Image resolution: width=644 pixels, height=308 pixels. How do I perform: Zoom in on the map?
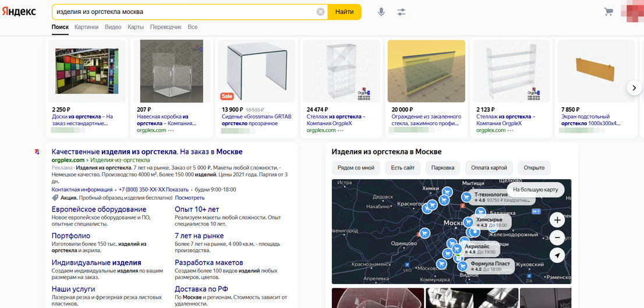(557, 220)
